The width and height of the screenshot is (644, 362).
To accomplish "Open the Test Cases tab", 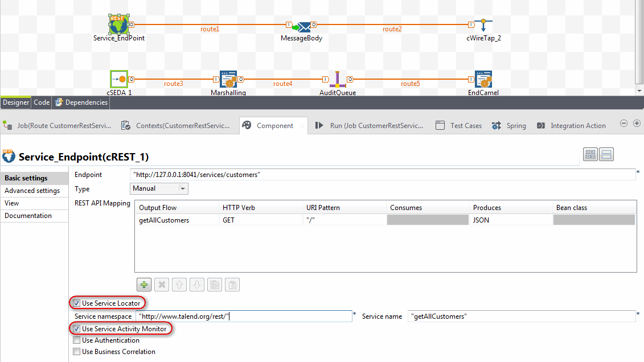I will [459, 126].
